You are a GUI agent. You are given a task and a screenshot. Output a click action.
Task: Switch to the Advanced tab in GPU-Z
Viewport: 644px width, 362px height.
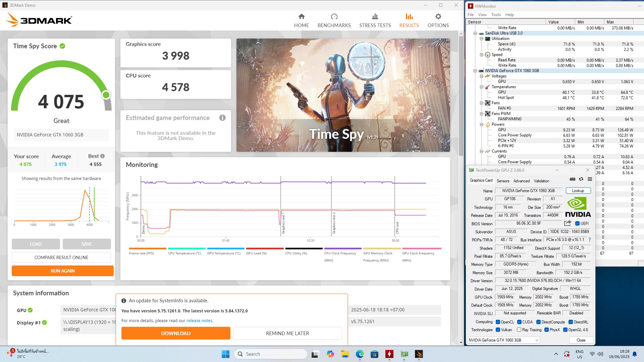click(522, 181)
